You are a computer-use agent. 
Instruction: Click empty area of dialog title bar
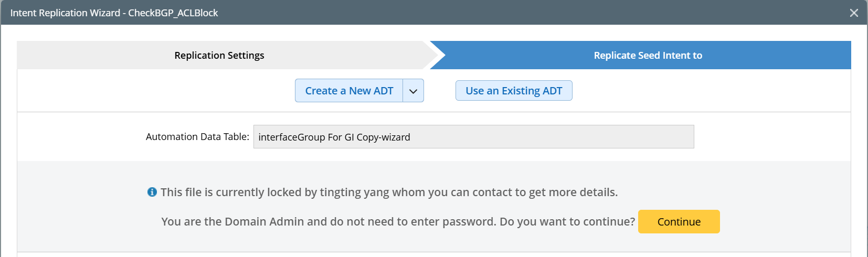(525, 13)
